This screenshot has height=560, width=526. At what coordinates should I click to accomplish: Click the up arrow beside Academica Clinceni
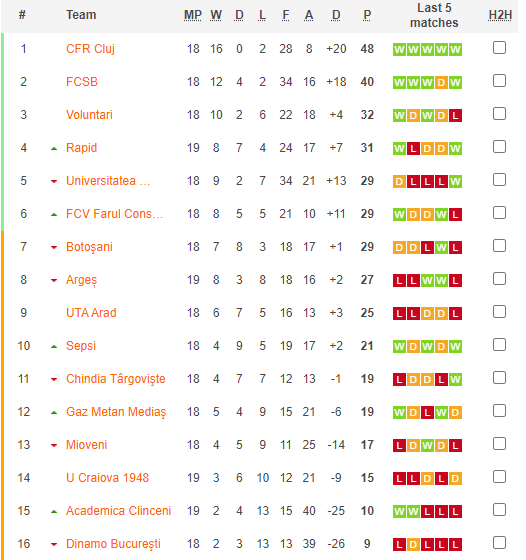point(54,511)
